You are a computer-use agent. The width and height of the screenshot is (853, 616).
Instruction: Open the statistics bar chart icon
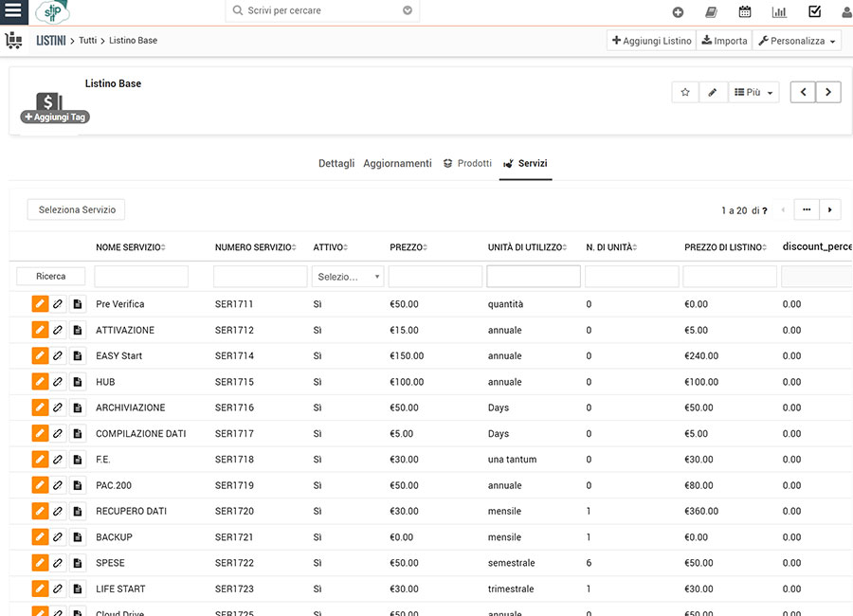pyautogui.click(x=779, y=12)
